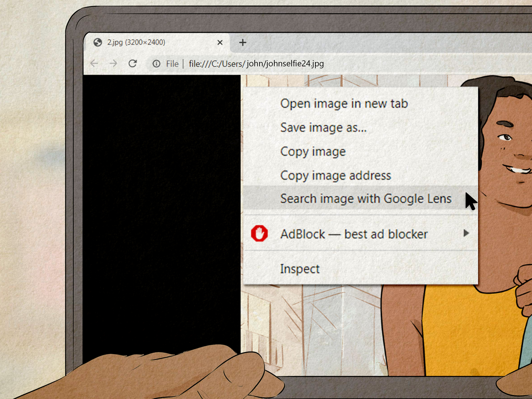Click the forward navigation arrow
The width and height of the screenshot is (532, 399).
pos(114,64)
